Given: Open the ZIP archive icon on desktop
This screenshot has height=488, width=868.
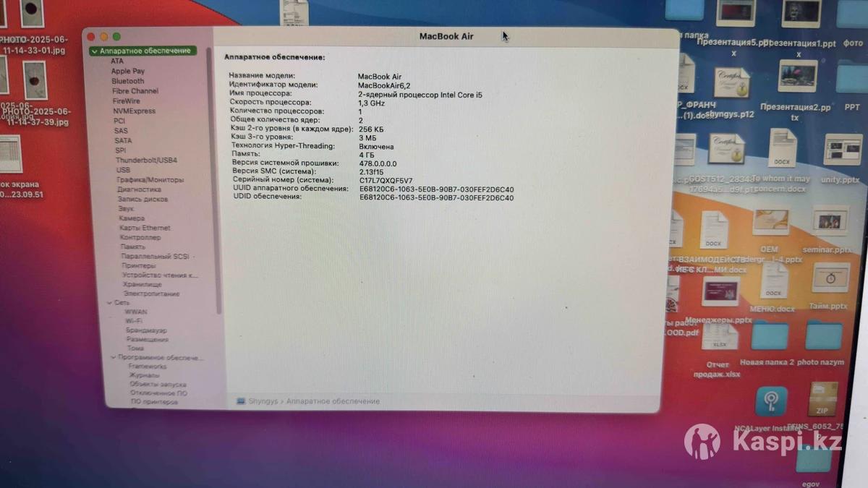Looking at the screenshot, I should click(824, 400).
